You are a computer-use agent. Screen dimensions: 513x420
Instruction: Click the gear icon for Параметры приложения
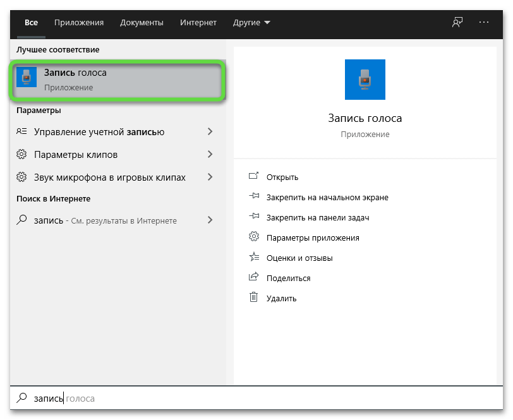pos(254,237)
